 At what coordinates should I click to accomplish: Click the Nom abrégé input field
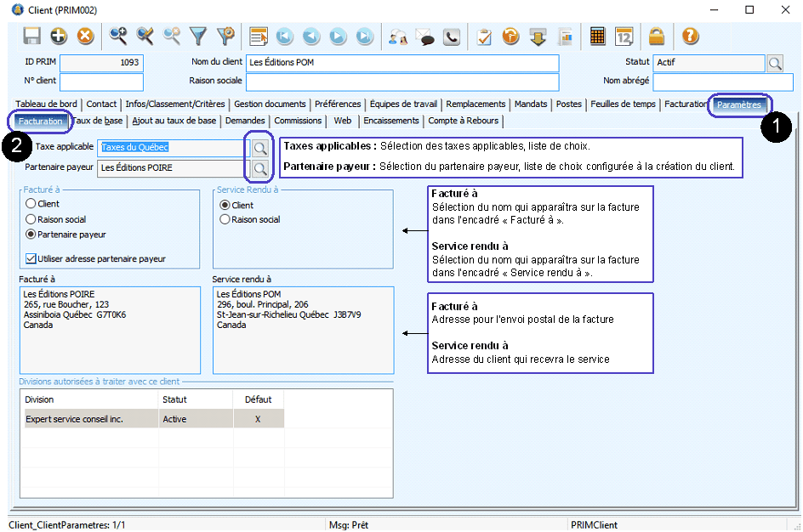point(723,82)
